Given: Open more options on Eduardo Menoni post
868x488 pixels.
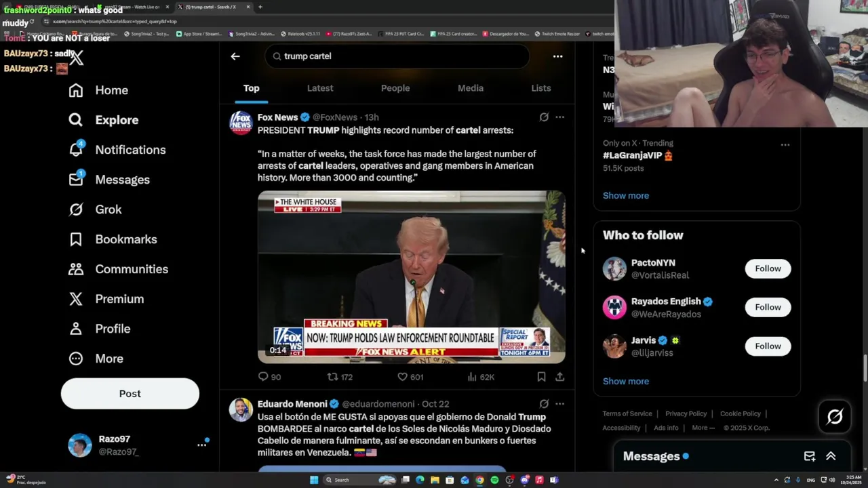Looking at the screenshot, I should click(559, 404).
